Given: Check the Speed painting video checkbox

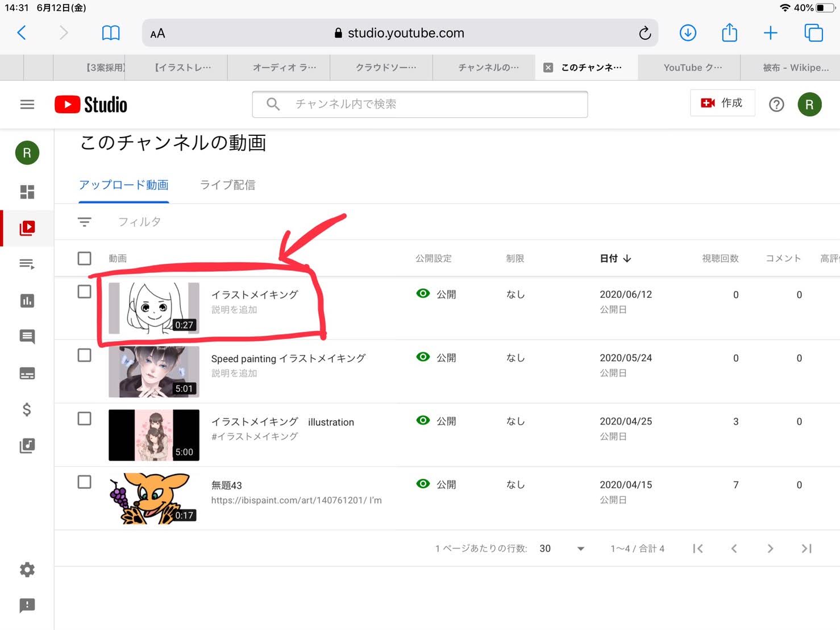Looking at the screenshot, I should point(84,355).
